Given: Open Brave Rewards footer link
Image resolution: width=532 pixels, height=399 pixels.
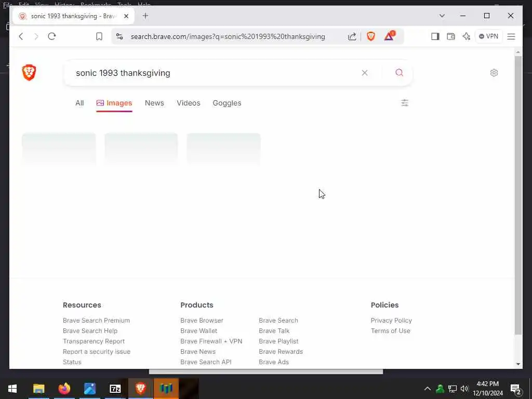Looking at the screenshot, I should coord(281,352).
